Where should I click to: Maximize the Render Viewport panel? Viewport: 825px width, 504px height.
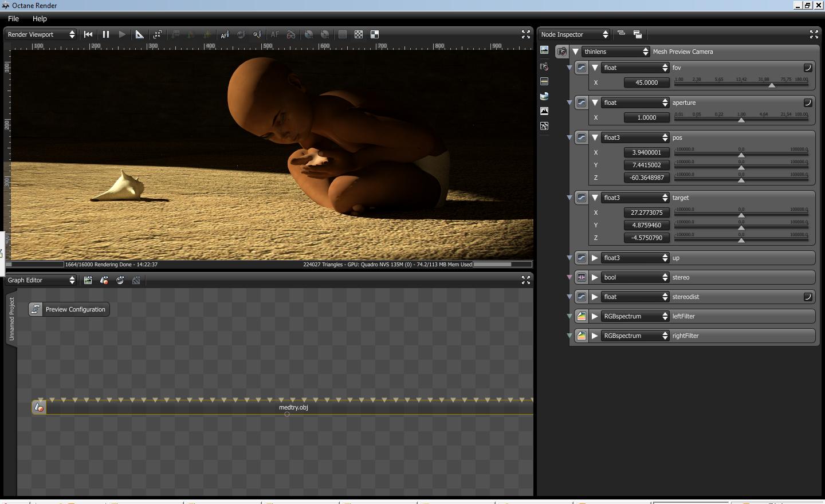tap(525, 34)
